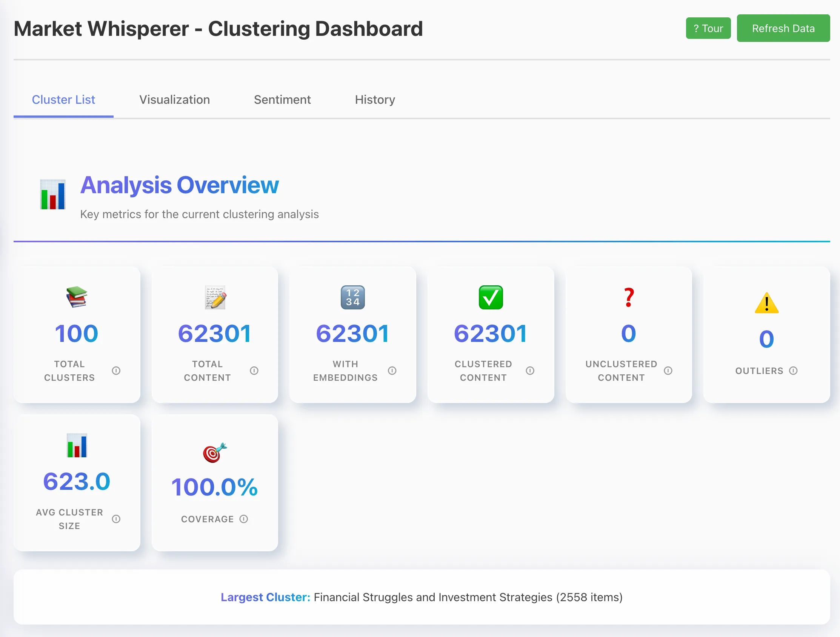Click the yellow warning triangle icon
Screen dimensions: 840x637
pos(767,303)
